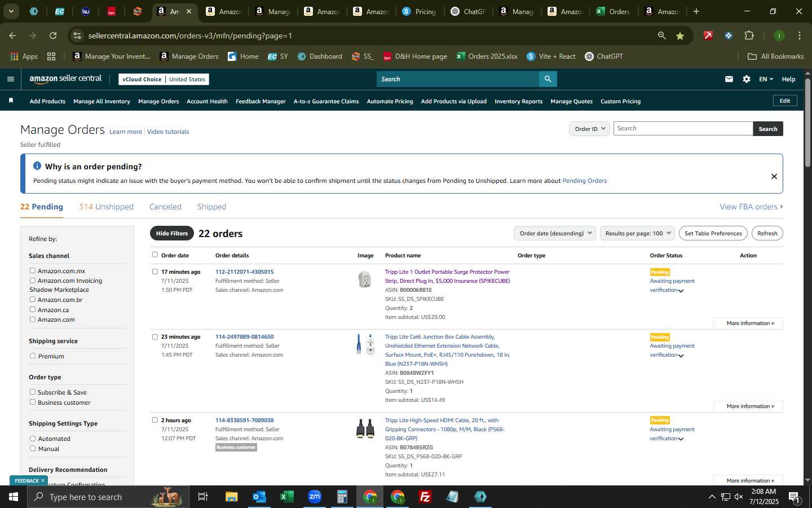Viewport: 812px width, 508px height.
Task: Open the Results per page dropdown
Action: coord(637,233)
